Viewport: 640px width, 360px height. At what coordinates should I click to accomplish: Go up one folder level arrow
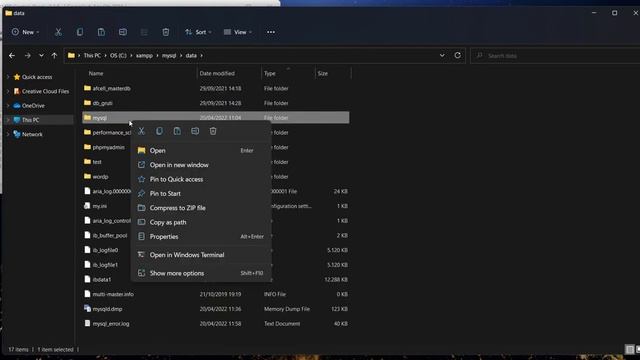tap(54, 56)
